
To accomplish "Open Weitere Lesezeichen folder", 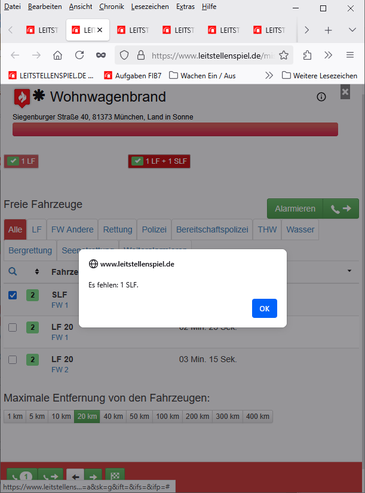I will (x=319, y=76).
